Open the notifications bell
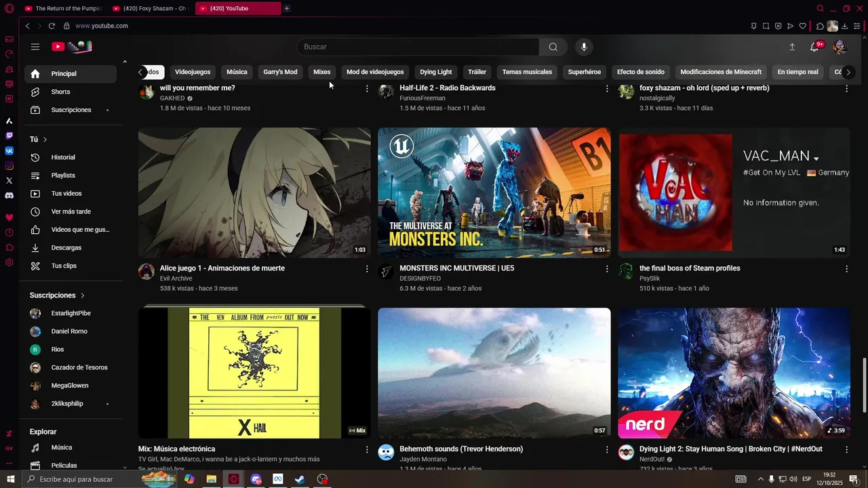 point(816,47)
